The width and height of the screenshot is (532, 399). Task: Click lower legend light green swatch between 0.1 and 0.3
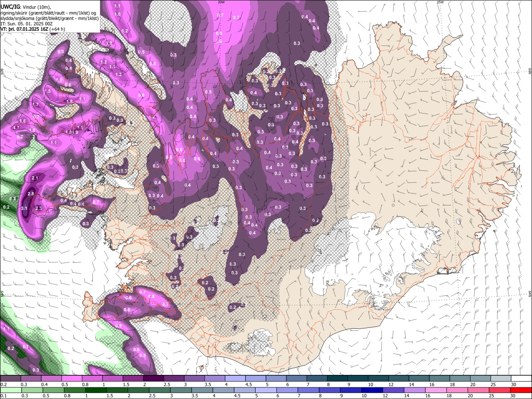click(x=11, y=390)
